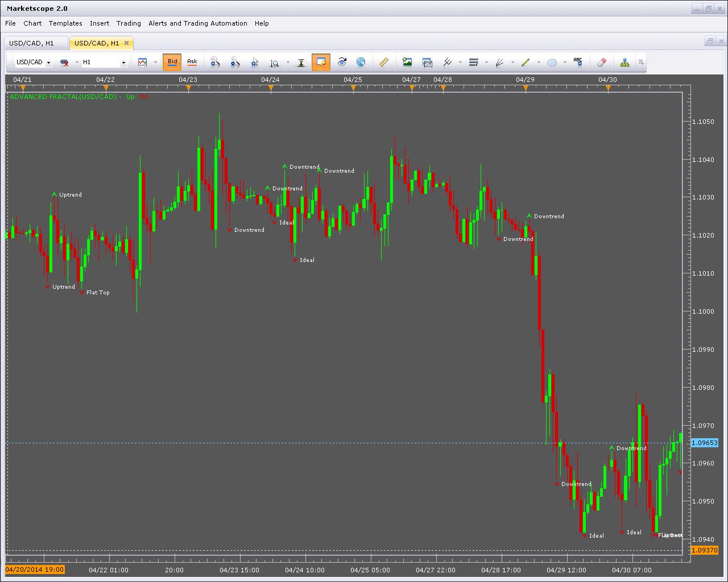Click the 04/23 day marker triangle
728x582 pixels.
[x=188, y=88]
